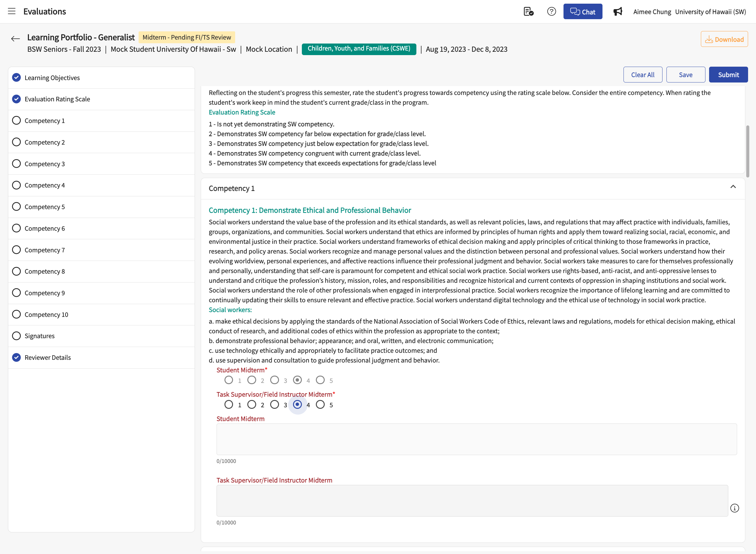Click the Learning Objectives completed checkmark icon
Screen dimensions: 756x554
click(x=16, y=77)
